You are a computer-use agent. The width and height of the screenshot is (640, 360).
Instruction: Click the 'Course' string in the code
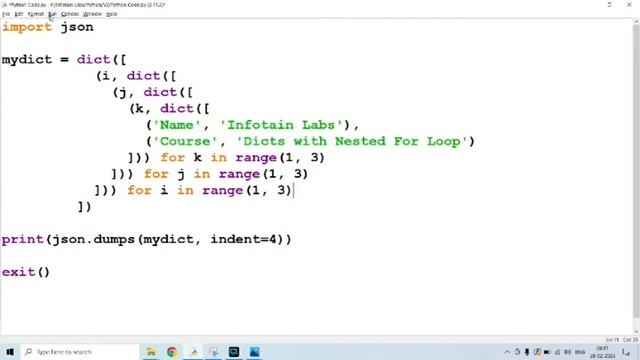pos(185,141)
